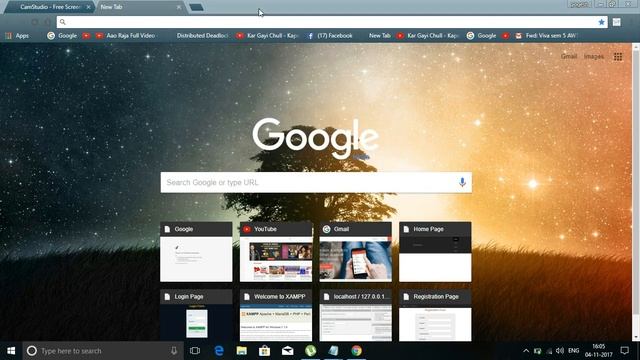Open the Google bookmark before the Fwd: Viva bookmark
This screenshot has height=360, width=640.
482,36
